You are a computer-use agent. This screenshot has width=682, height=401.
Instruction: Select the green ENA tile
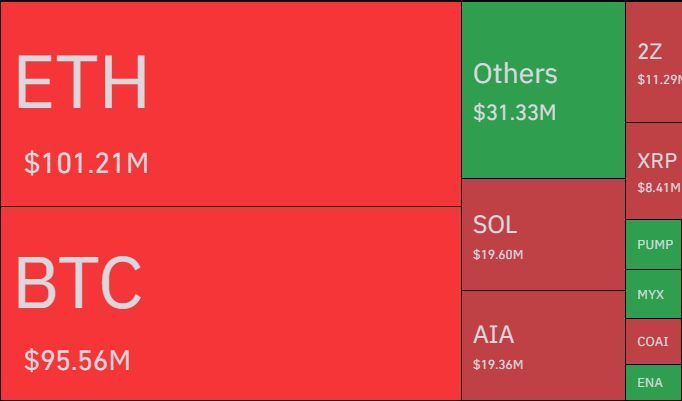coord(650,383)
